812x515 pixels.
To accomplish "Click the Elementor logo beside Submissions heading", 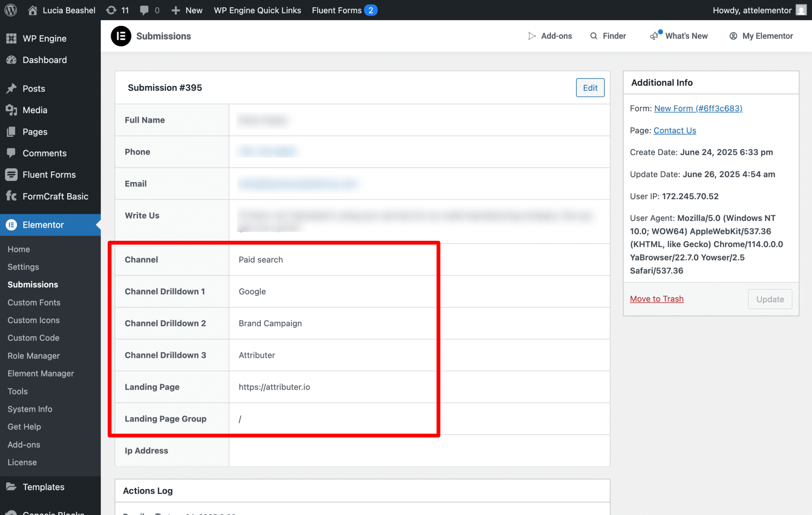I will [121, 36].
